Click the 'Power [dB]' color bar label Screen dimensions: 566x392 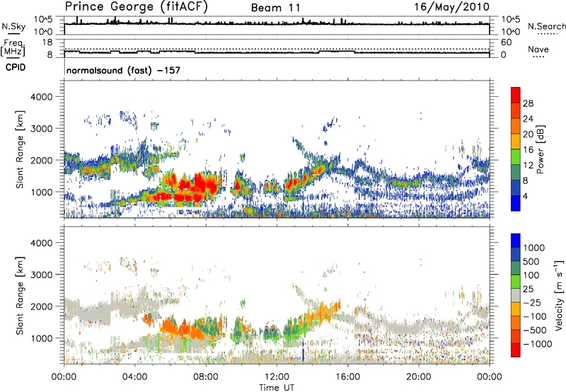pyautogui.click(x=540, y=150)
